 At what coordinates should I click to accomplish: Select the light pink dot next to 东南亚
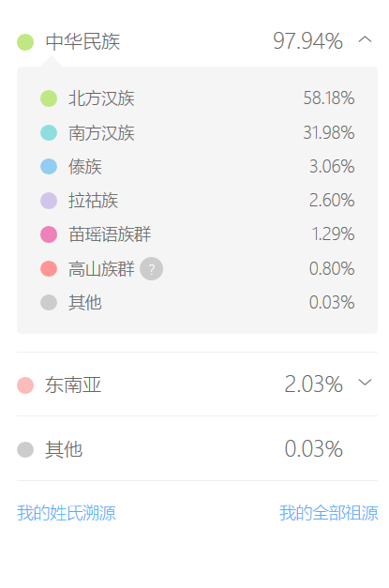pyautogui.click(x=25, y=385)
